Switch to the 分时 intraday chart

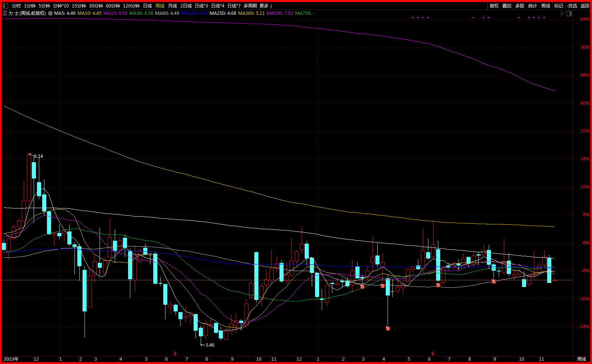(x=16, y=6)
